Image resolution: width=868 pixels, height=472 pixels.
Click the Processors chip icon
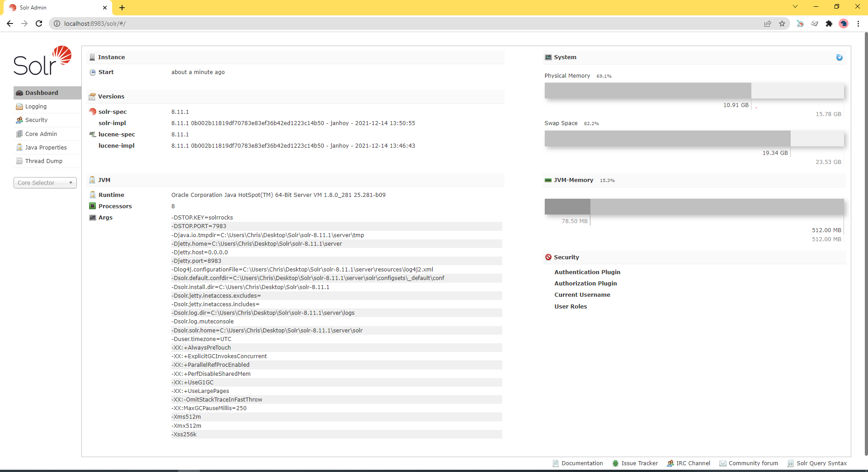[93, 206]
